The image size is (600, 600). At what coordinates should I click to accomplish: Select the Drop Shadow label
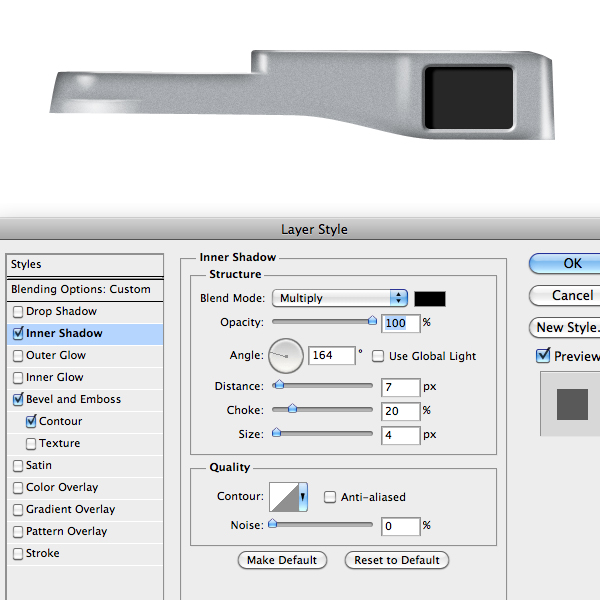[x=61, y=311]
